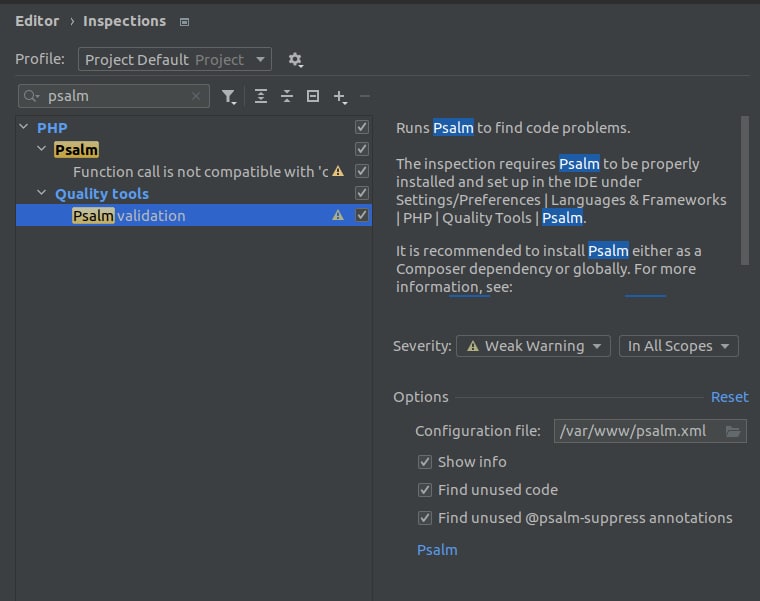Click the Reset options link
The width and height of the screenshot is (760, 601).
click(729, 397)
